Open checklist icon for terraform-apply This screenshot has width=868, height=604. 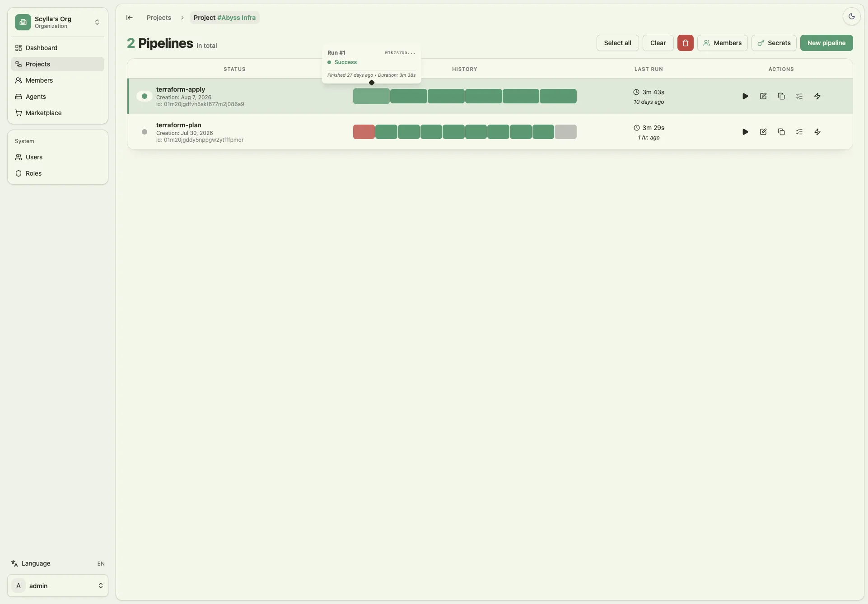click(x=799, y=96)
